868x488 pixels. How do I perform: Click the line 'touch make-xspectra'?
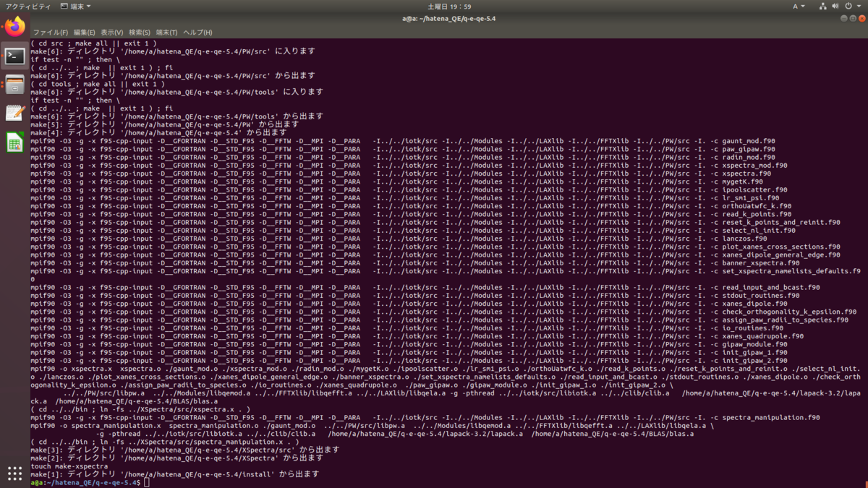[x=69, y=466]
